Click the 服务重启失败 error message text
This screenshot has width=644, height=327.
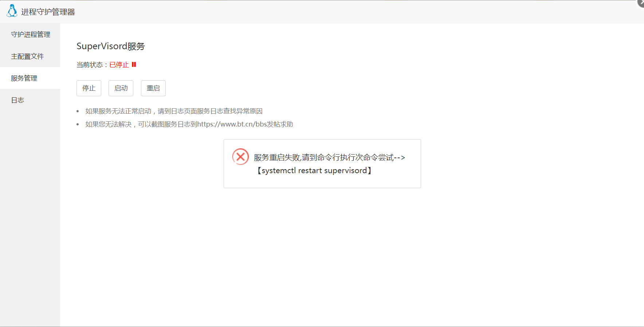330,157
